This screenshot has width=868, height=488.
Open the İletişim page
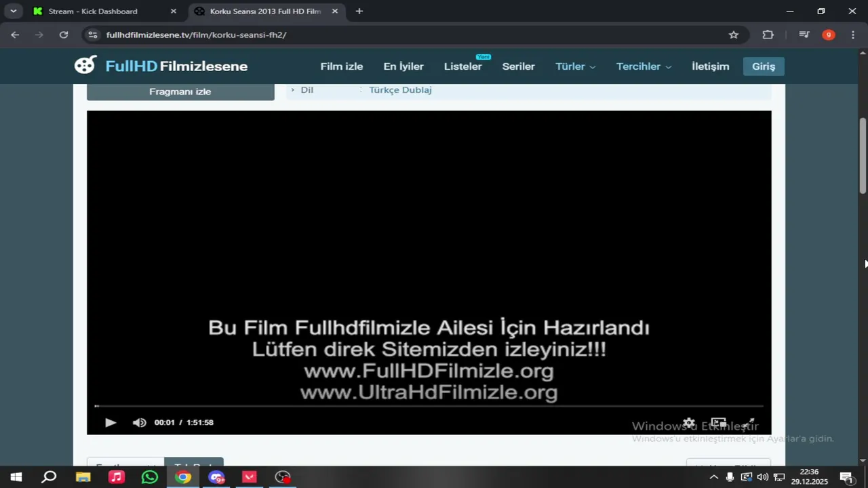click(711, 66)
